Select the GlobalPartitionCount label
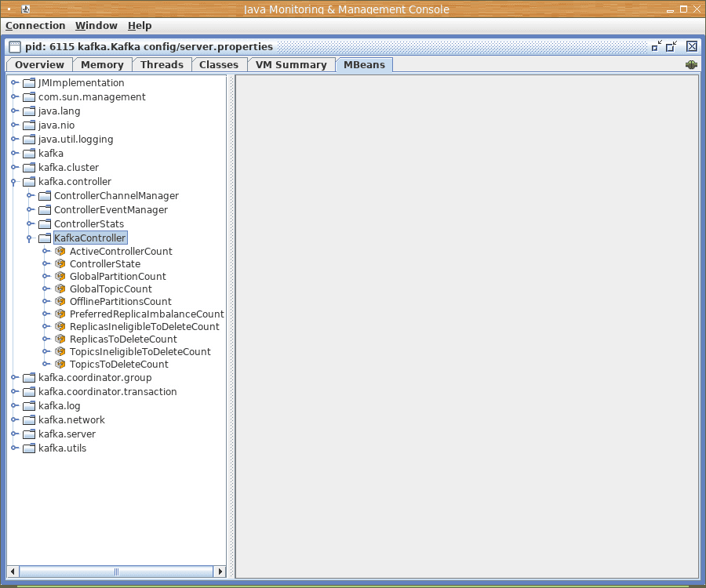 [x=118, y=276]
